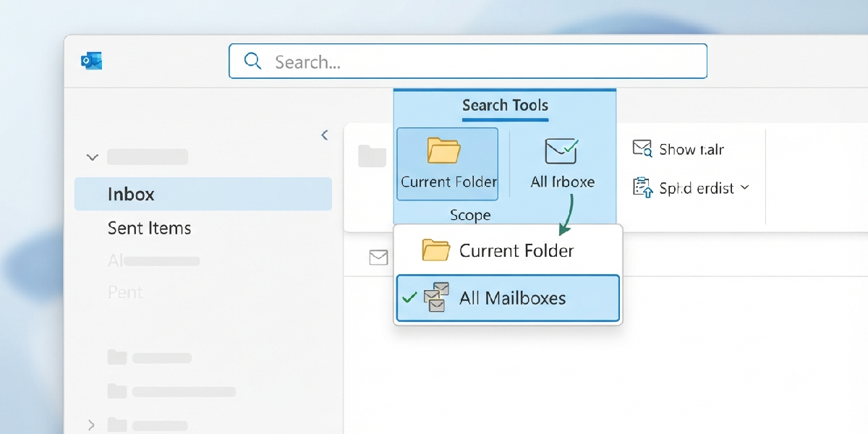This screenshot has height=434, width=868.
Task: Click the magnifier icon in search box
Action: click(253, 61)
